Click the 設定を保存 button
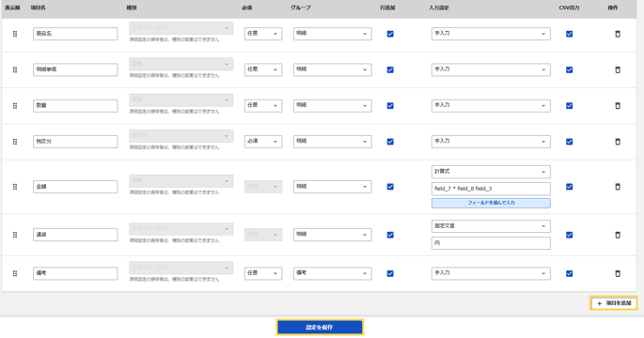Viewport: 644px width, 338px height. (320, 328)
